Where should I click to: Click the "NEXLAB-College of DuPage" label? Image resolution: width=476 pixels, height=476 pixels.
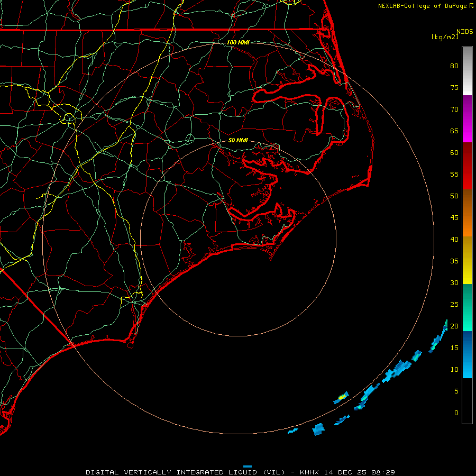(x=422, y=6)
